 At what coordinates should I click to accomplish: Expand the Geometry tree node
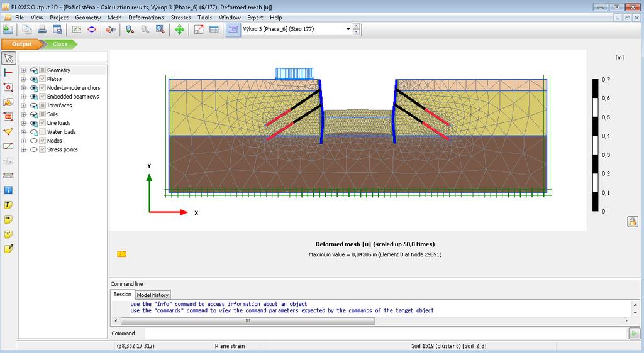(23, 70)
